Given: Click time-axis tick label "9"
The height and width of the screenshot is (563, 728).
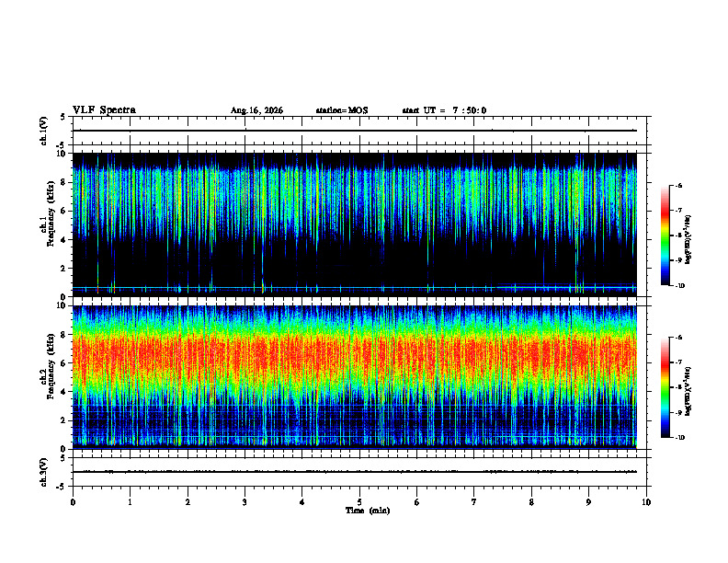Looking at the screenshot, I should click(x=588, y=502).
